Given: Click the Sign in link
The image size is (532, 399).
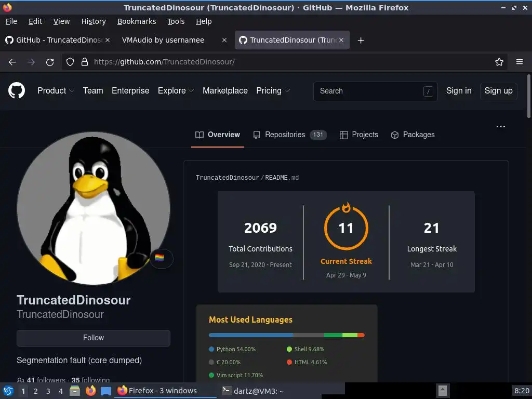Looking at the screenshot, I should [x=459, y=90].
